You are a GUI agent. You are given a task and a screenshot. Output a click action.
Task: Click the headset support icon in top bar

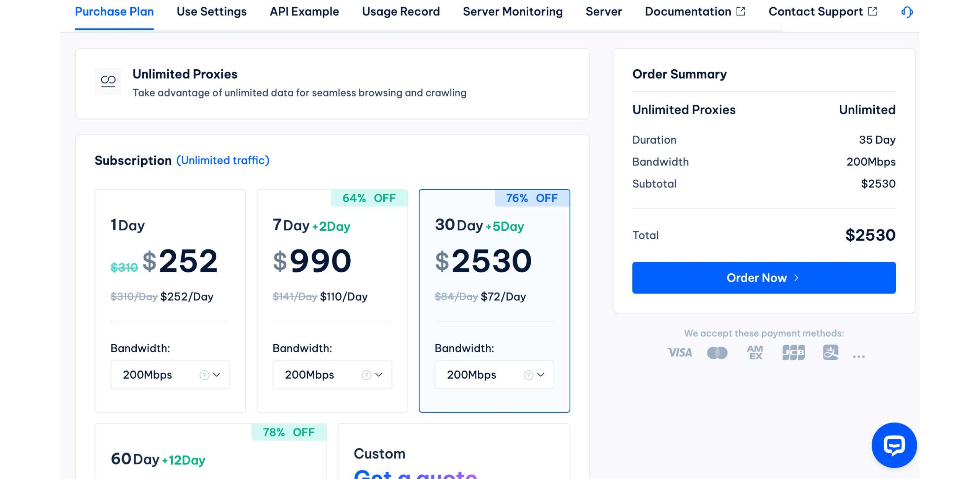pos(907,12)
